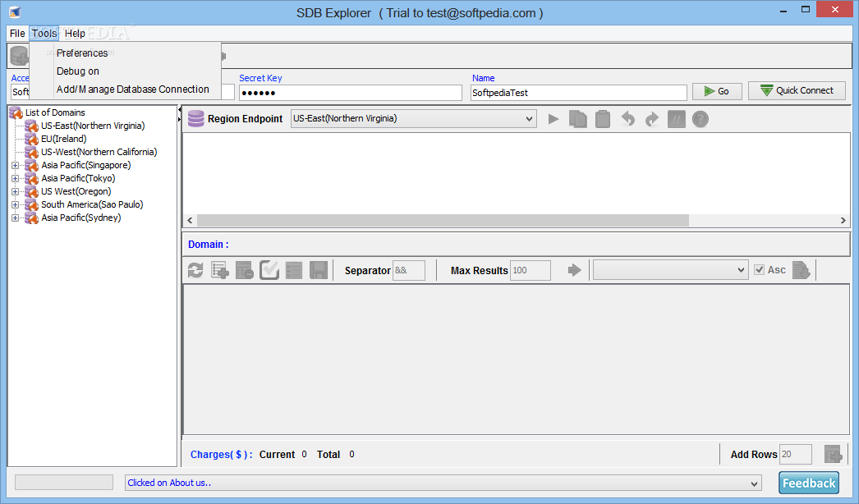Click the Add row icon with plus
Viewport: 859px width, 504px height.
click(x=220, y=270)
